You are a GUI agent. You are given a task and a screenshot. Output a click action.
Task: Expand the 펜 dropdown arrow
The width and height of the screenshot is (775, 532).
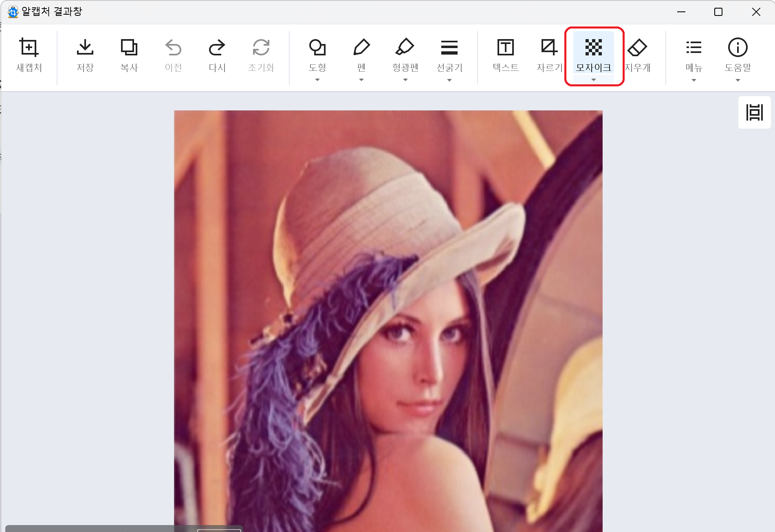click(x=361, y=80)
